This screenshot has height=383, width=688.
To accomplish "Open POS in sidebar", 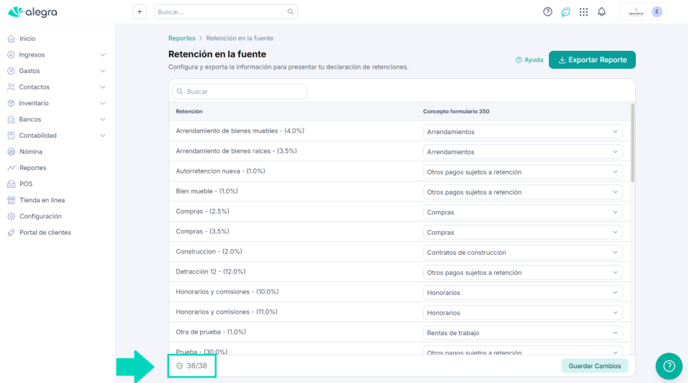I will (26, 184).
